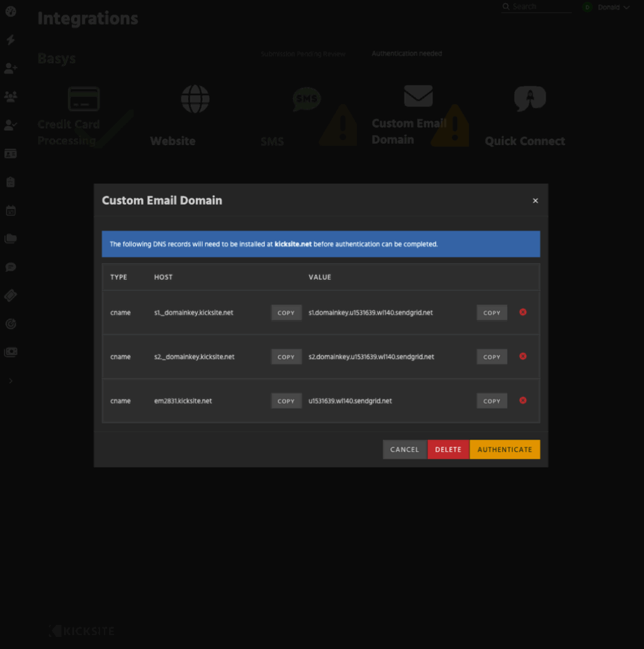Viewport: 644px width, 649px height.
Task: Close the Custom Email Domain dialog
Action: click(535, 201)
